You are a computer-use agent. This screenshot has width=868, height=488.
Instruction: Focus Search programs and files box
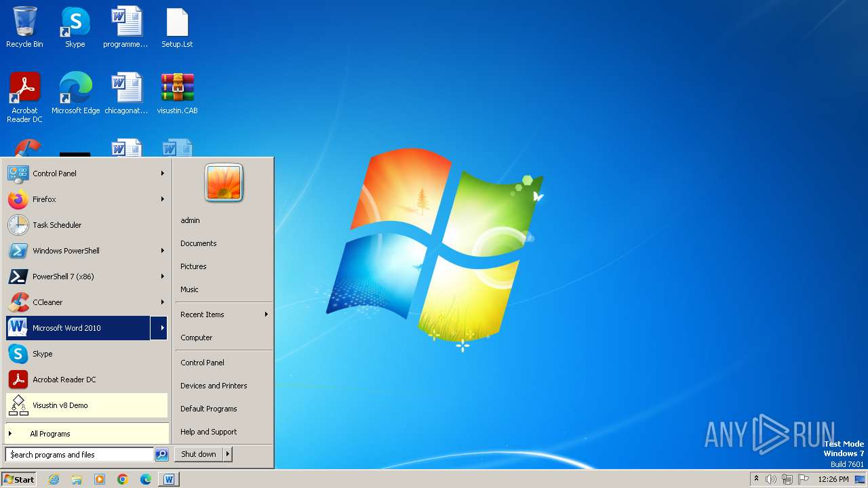79,455
